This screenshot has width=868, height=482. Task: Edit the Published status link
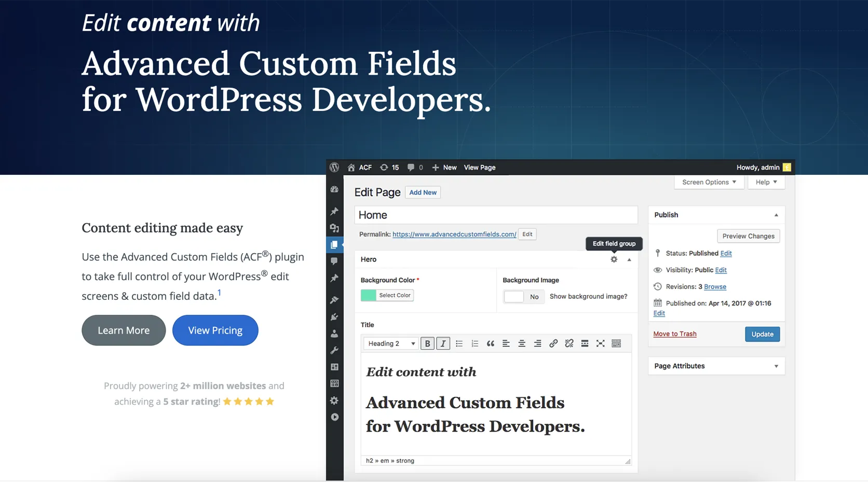[x=726, y=253]
